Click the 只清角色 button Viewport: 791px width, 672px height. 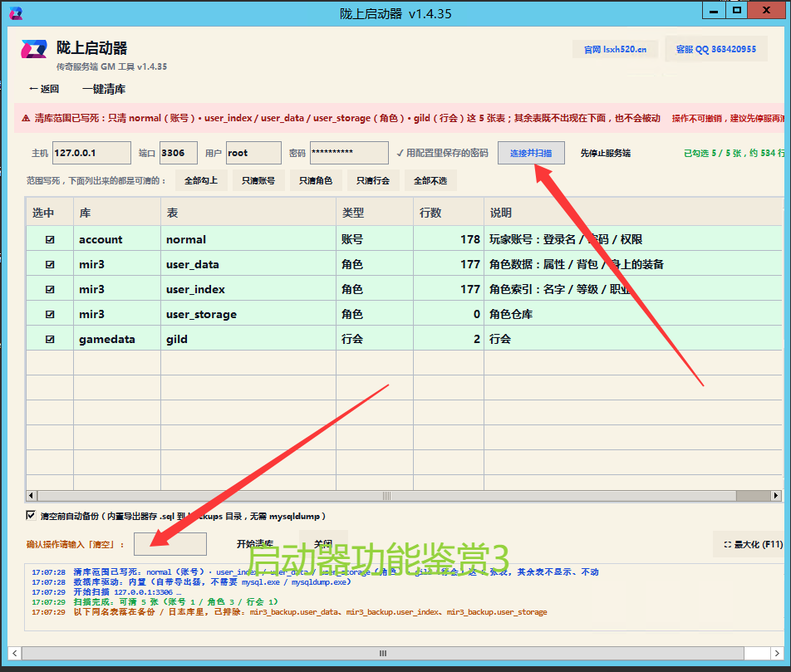point(316,180)
